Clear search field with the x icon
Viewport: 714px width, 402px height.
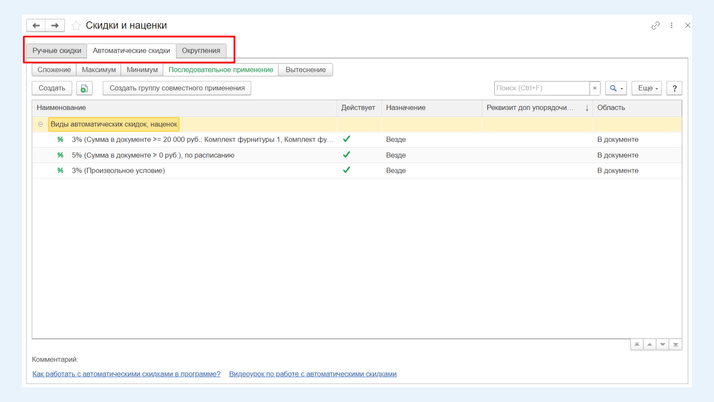click(x=594, y=88)
